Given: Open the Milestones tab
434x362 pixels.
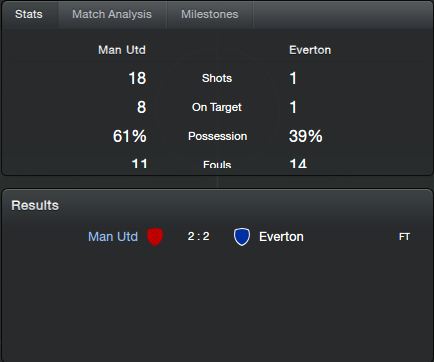Looking at the screenshot, I should click(210, 14).
